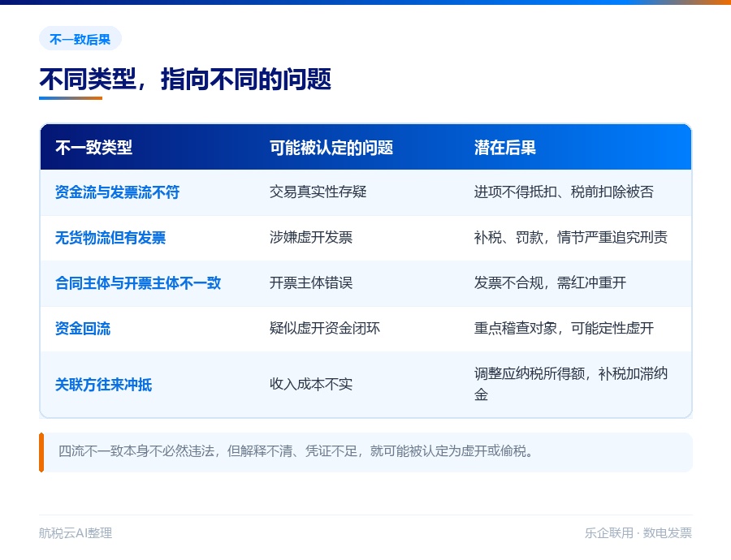Click the 收入成本不实 cell
731x560 pixels.
(x=311, y=385)
